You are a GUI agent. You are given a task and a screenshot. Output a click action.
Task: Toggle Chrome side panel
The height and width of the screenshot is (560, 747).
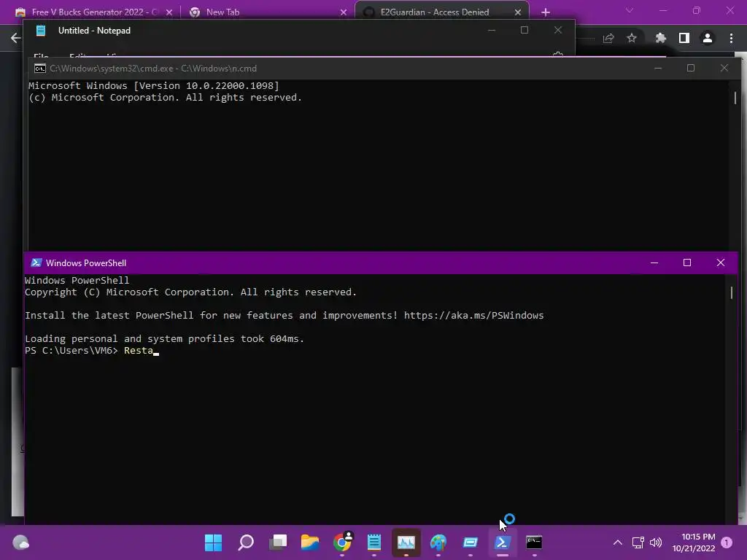[684, 38]
